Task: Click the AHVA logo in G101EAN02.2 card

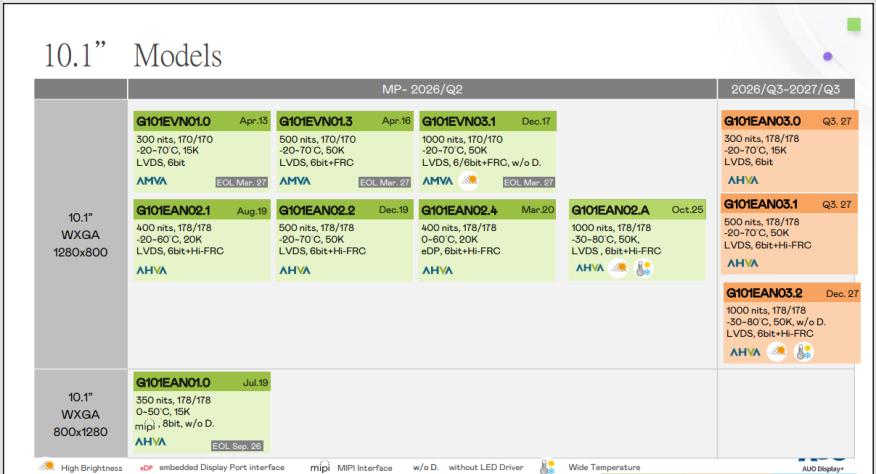Action: tap(294, 270)
